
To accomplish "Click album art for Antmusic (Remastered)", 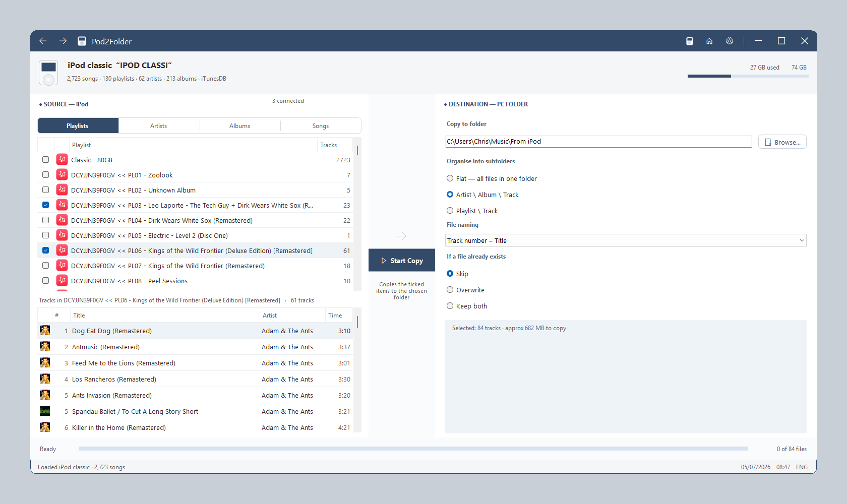I will (x=45, y=347).
